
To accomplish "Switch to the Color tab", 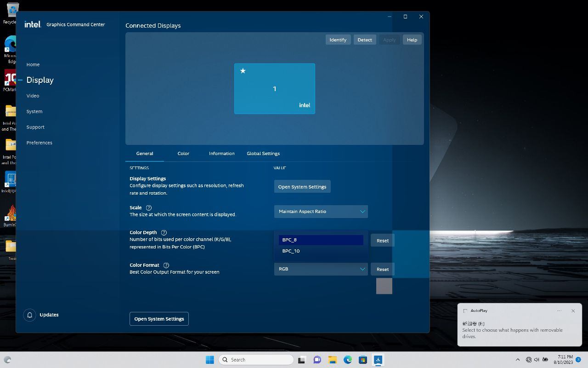I will click(183, 154).
